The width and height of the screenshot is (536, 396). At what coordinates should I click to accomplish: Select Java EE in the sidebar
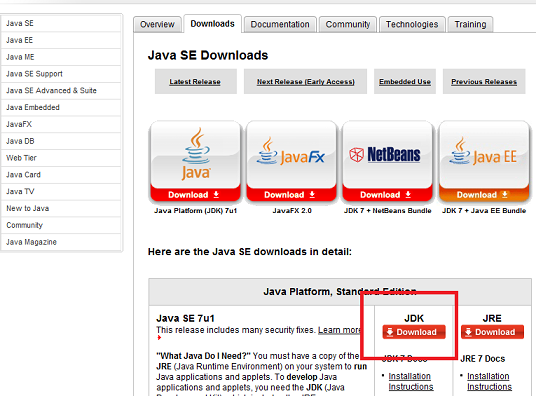point(61,40)
